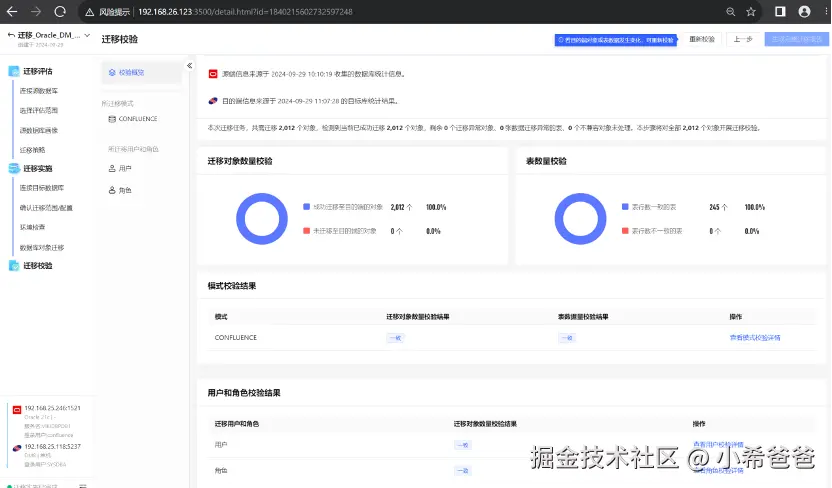832x488 pixels.
Task: Click the 迁移评估 stage icon
Action: point(14,71)
